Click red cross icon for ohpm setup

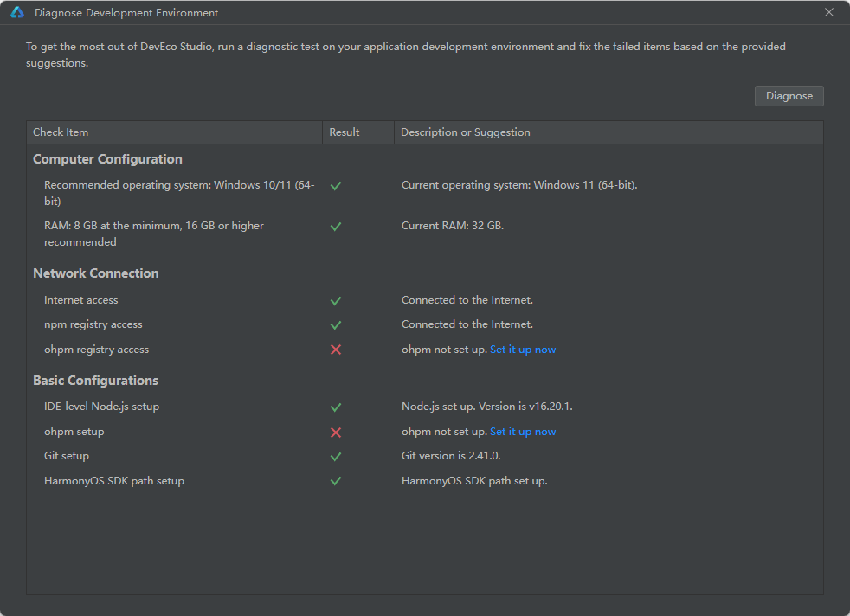coord(336,433)
